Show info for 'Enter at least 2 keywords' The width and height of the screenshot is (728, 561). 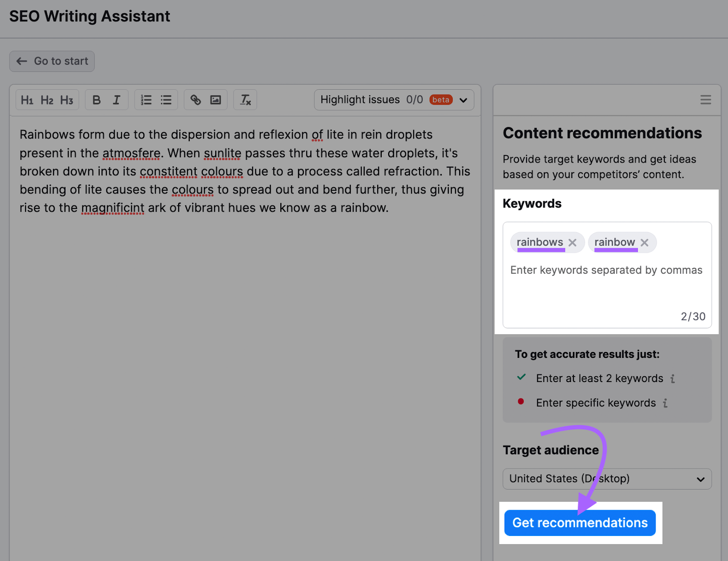[x=672, y=378]
